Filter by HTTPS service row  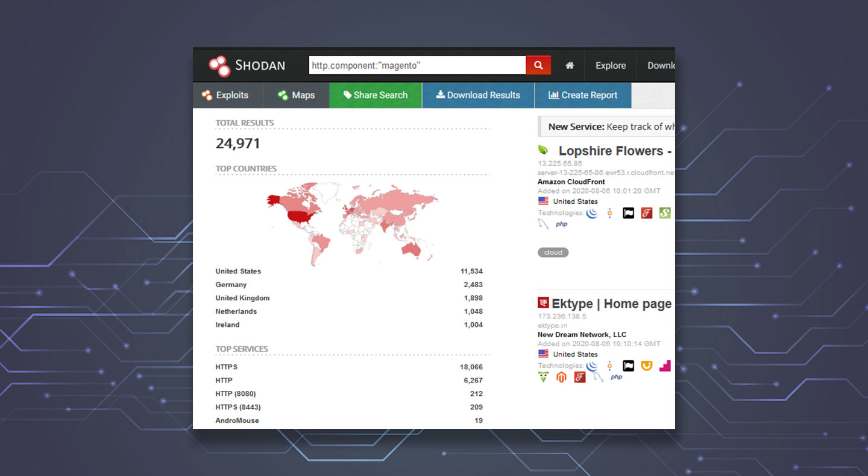pos(349,367)
